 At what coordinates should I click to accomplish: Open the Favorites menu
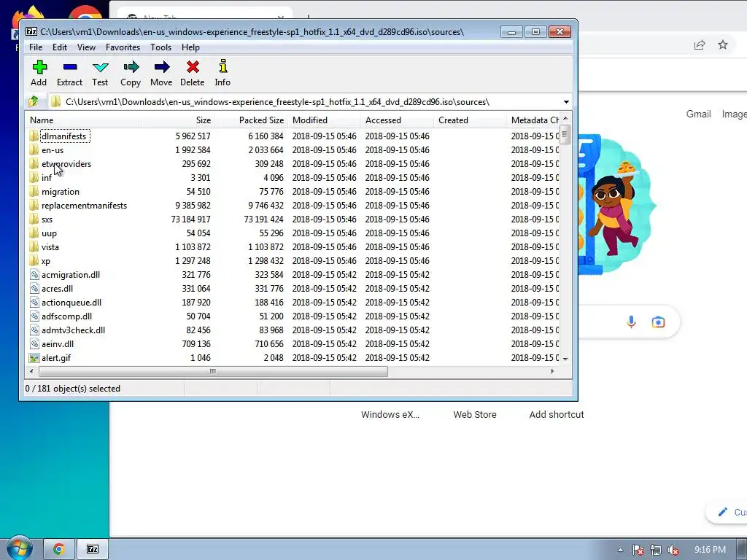(x=123, y=47)
